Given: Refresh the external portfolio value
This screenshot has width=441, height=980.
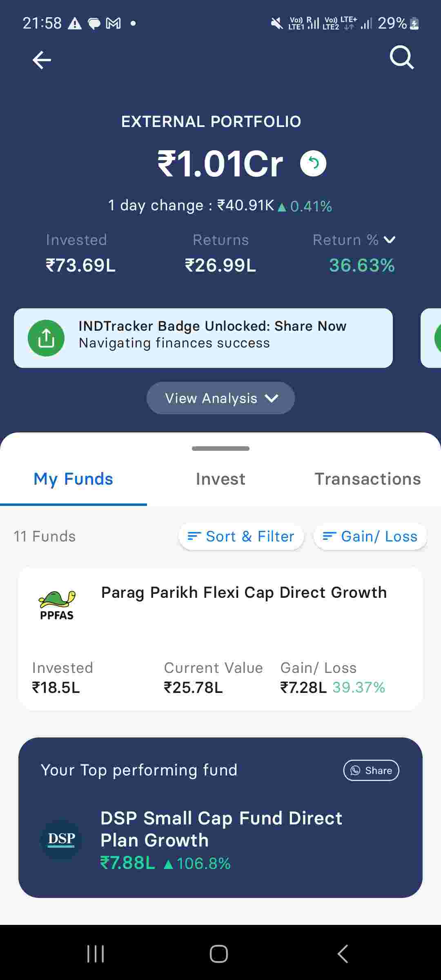Looking at the screenshot, I should pyautogui.click(x=313, y=163).
